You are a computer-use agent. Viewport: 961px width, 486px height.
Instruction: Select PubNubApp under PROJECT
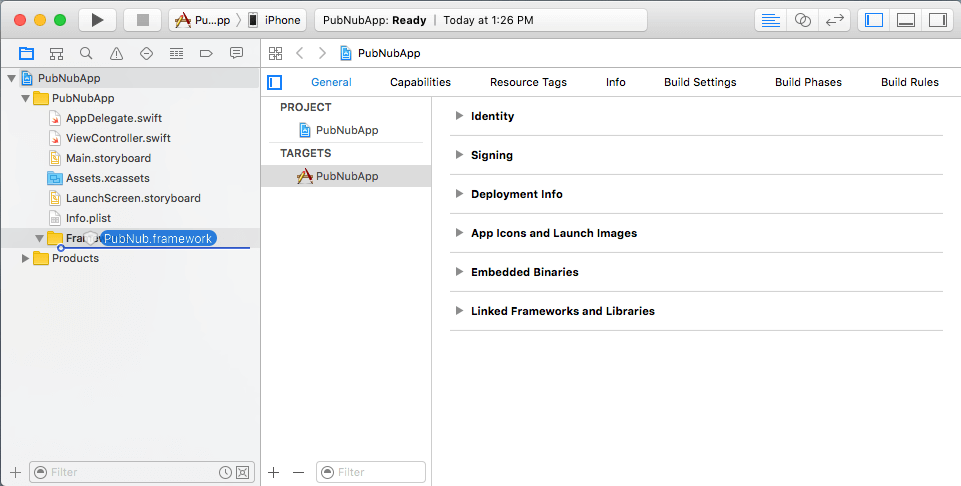click(x=347, y=130)
